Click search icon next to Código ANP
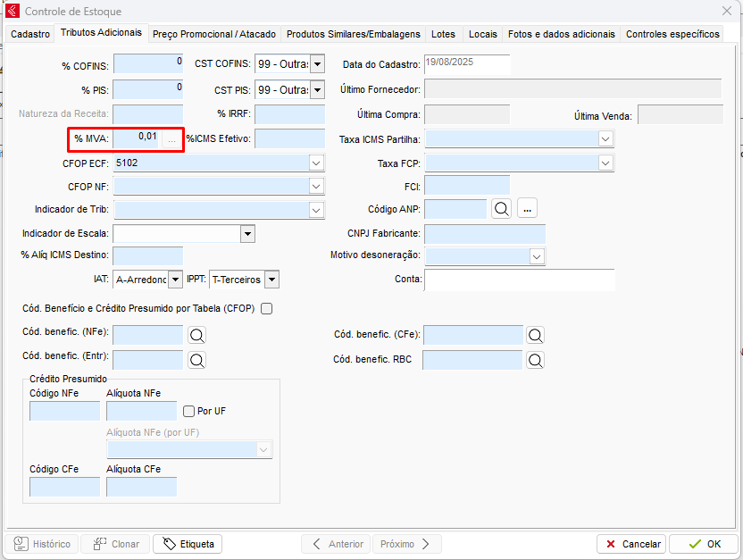743x560 pixels. coord(501,208)
